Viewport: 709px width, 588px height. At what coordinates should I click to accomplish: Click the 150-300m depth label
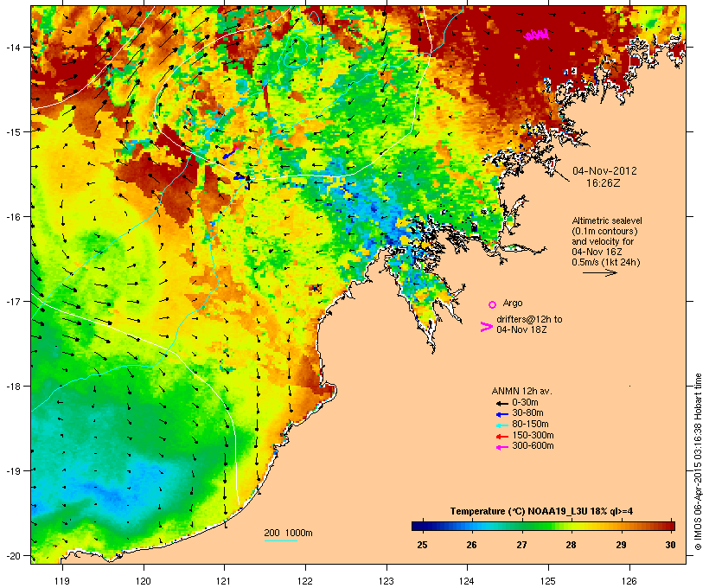pos(533,435)
